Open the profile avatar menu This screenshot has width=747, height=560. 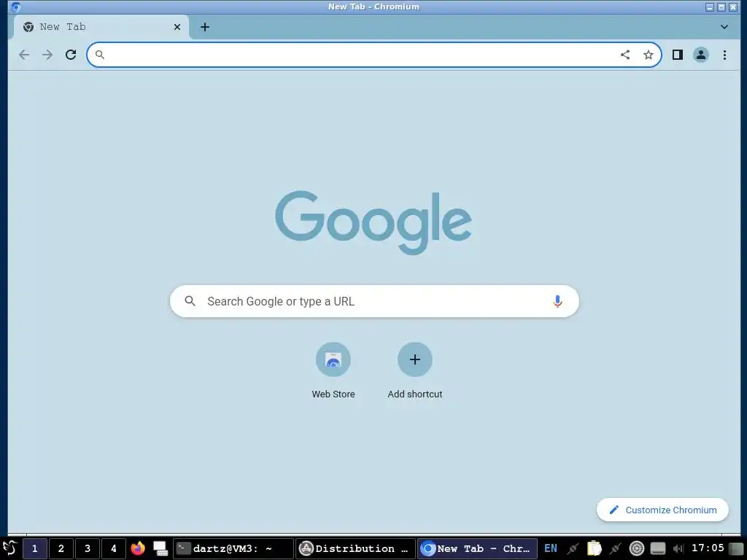pyautogui.click(x=701, y=55)
